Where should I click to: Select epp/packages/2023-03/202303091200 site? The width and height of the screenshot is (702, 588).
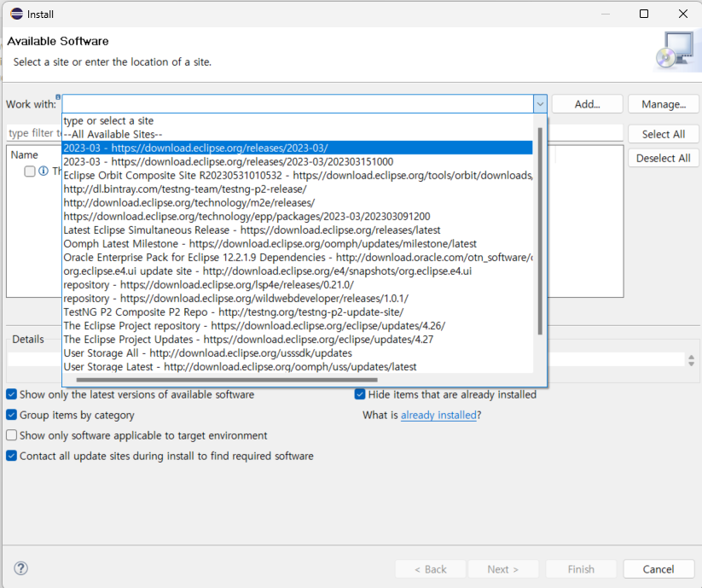298,216
